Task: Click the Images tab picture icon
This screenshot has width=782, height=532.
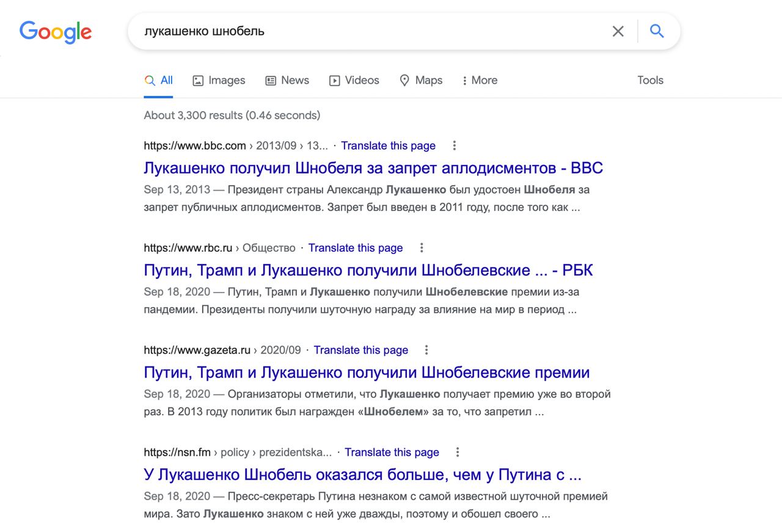Action: (x=198, y=81)
